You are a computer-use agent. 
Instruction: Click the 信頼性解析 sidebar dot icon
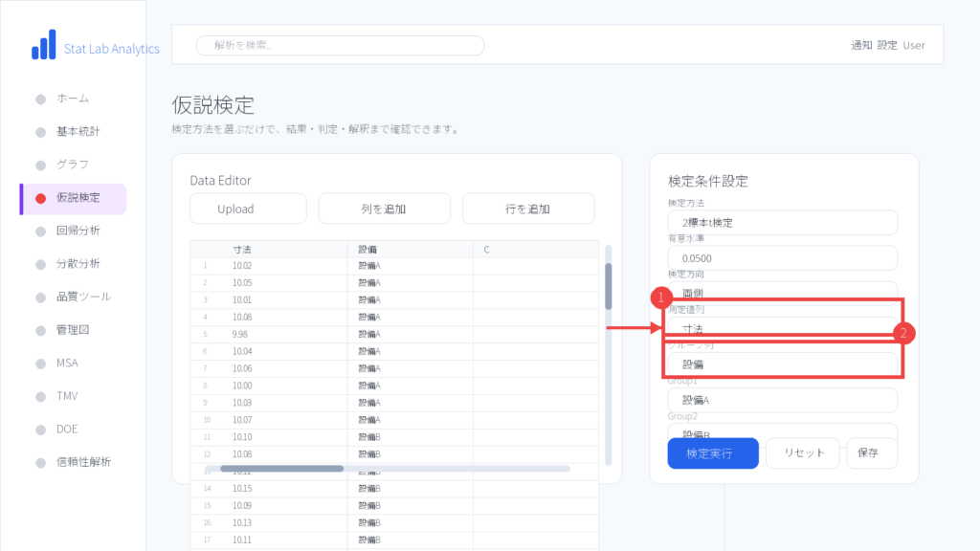[40, 464]
